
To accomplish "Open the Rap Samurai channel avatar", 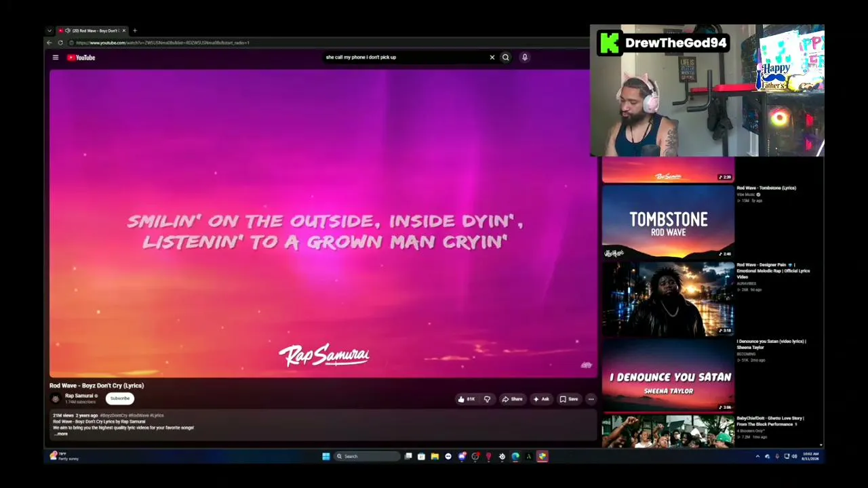I will tap(56, 399).
